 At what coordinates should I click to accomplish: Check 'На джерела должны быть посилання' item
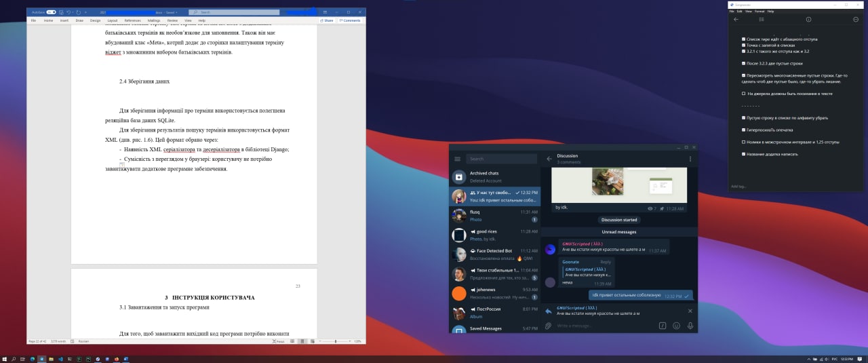point(744,94)
